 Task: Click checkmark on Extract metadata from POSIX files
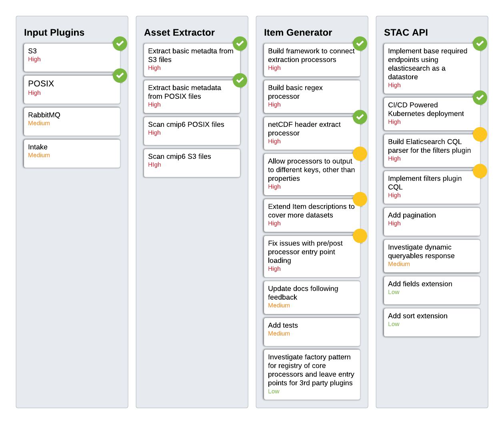pyautogui.click(x=240, y=80)
